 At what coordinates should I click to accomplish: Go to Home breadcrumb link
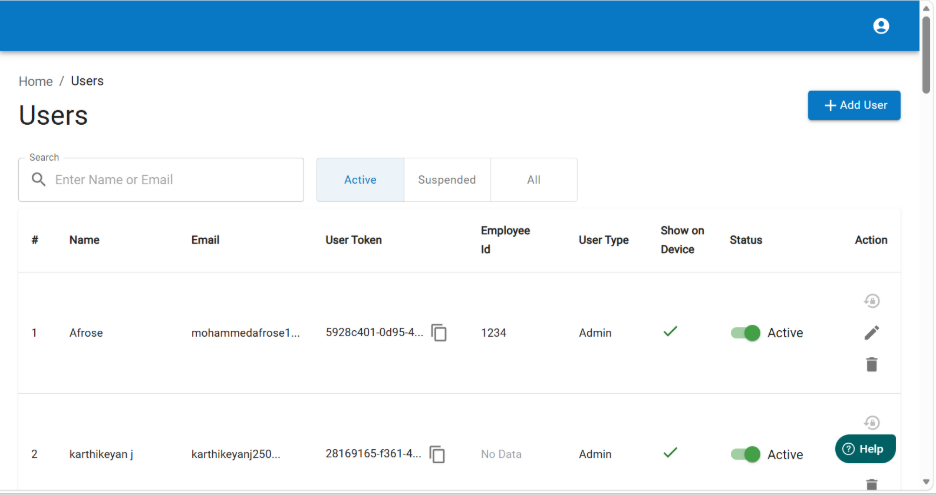(x=36, y=82)
